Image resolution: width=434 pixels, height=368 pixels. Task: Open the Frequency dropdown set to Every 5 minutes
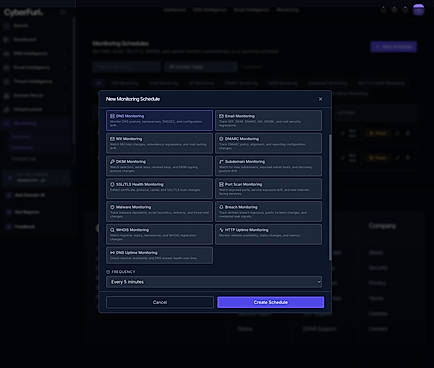214,282
